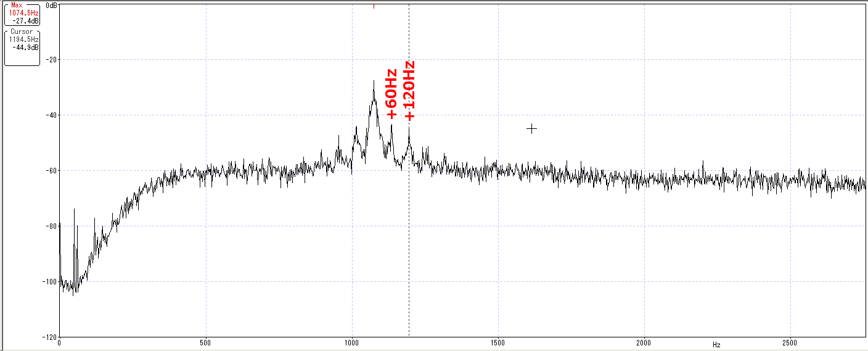Image resolution: width=868 pixels, height=351 pixels.
Task: Click the -120 vertical axis label
Action: (x=48, y=337)
